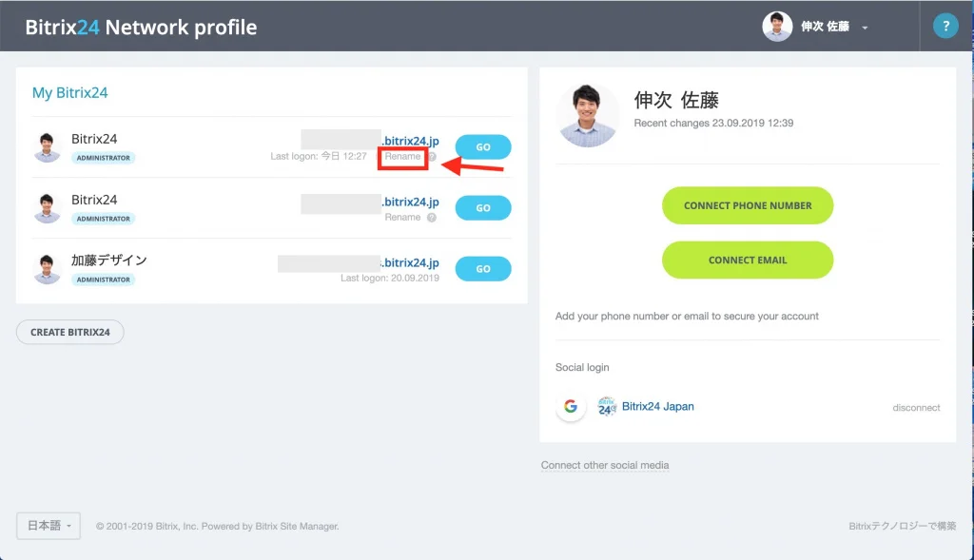Click GO for 加藤デザイン account
Viewport: 974px width, 560px height.
coord(483,269)
